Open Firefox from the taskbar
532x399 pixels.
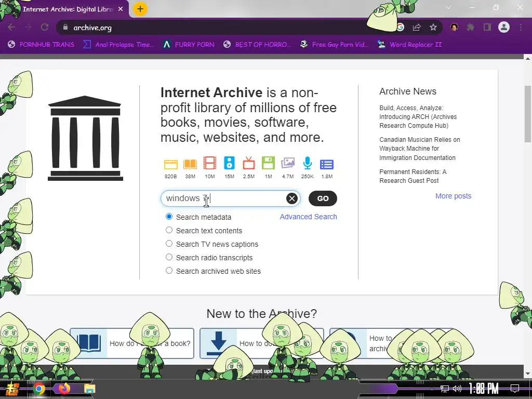[x=64, y=389]
